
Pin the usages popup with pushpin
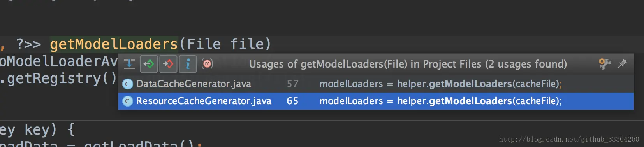coord(622,64)
